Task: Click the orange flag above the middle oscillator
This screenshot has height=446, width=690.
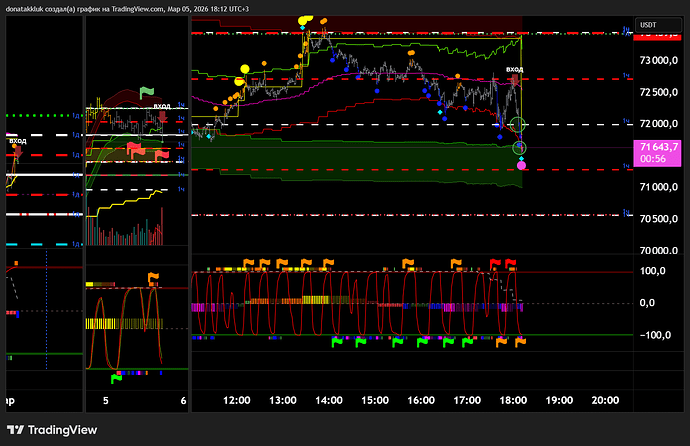Action: (153, 277)
